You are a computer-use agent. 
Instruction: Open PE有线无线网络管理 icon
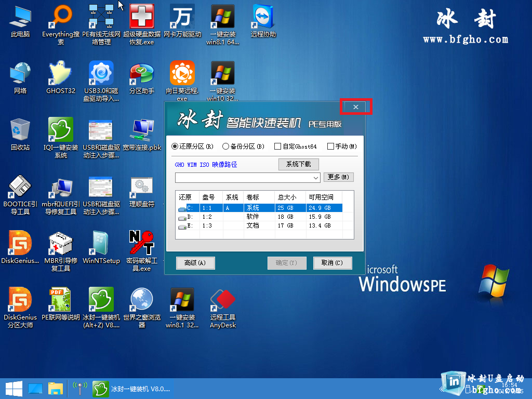coord(101,24)
